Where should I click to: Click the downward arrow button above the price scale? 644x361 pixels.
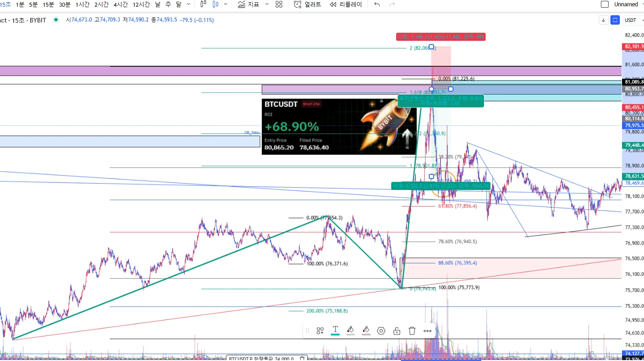click(x=604, y=20)
